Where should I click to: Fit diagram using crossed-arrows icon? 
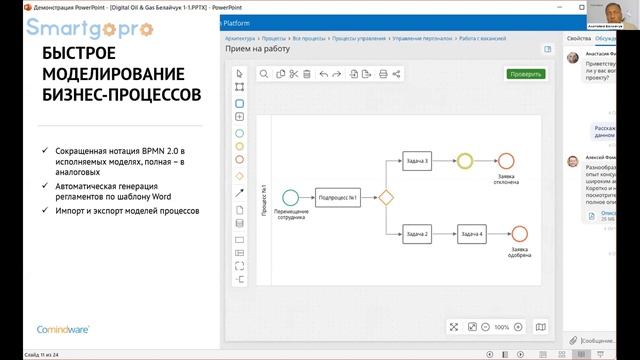pos(454,327)
